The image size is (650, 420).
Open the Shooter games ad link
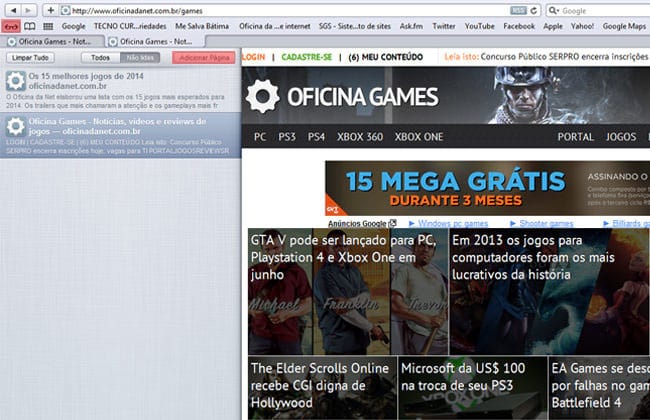546,223
